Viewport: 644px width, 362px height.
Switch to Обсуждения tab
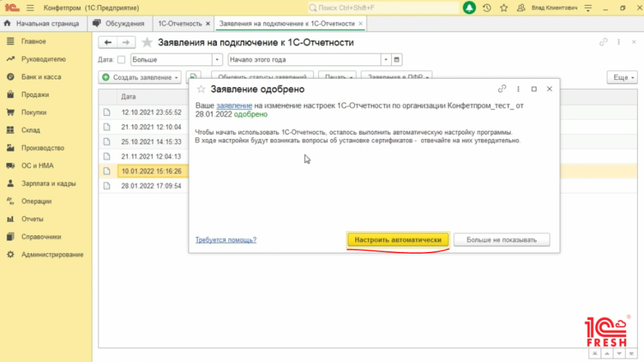(x=119, y=23)
